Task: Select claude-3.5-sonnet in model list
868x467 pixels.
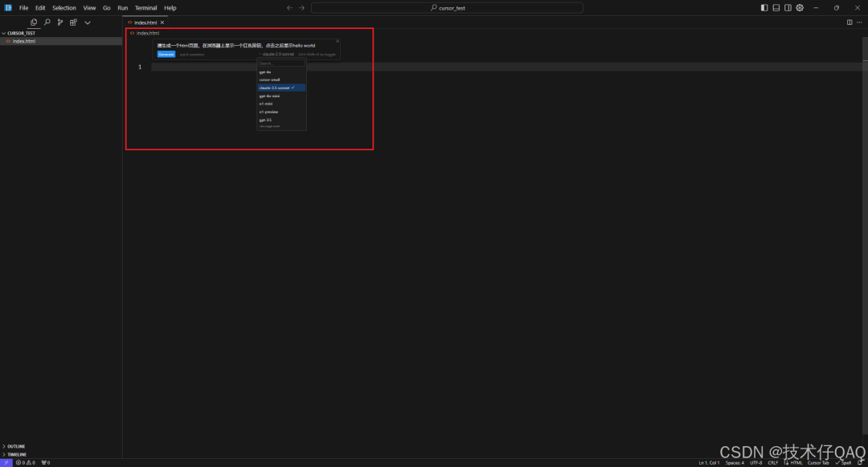Action: point(281,88)
